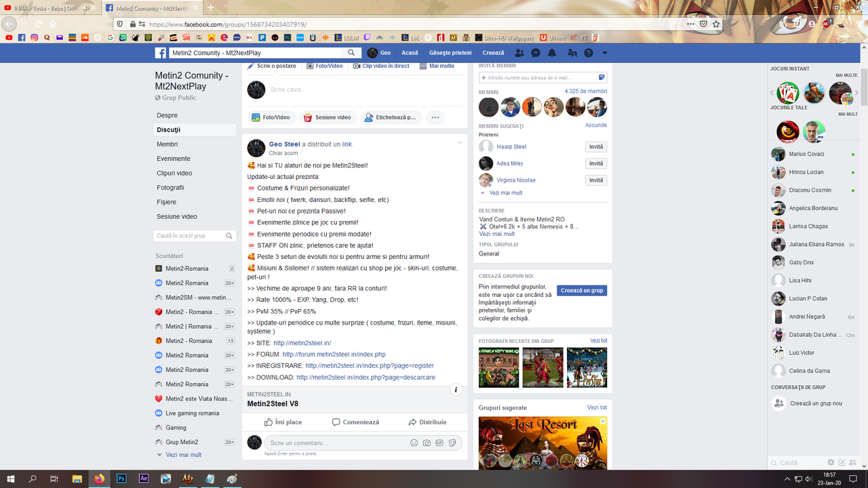Open chat with Marius Covaci
Viewport: 868px width, 488px height.
(813, 154)
